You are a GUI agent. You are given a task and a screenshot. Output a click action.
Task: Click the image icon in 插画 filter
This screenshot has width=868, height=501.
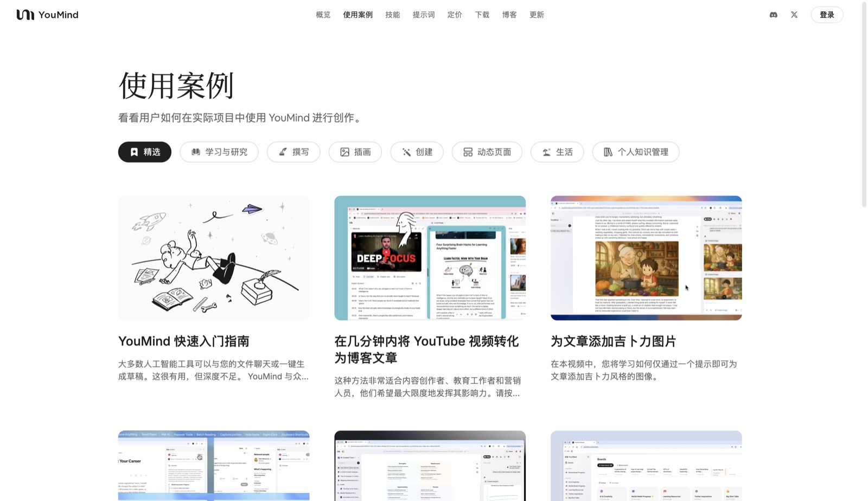pos(344,152)
